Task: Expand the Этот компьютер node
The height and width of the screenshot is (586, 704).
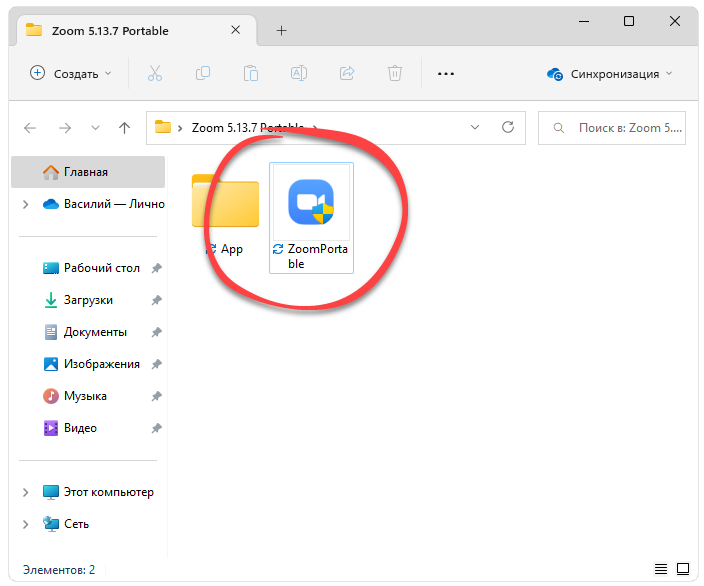Action: (26, 493)
